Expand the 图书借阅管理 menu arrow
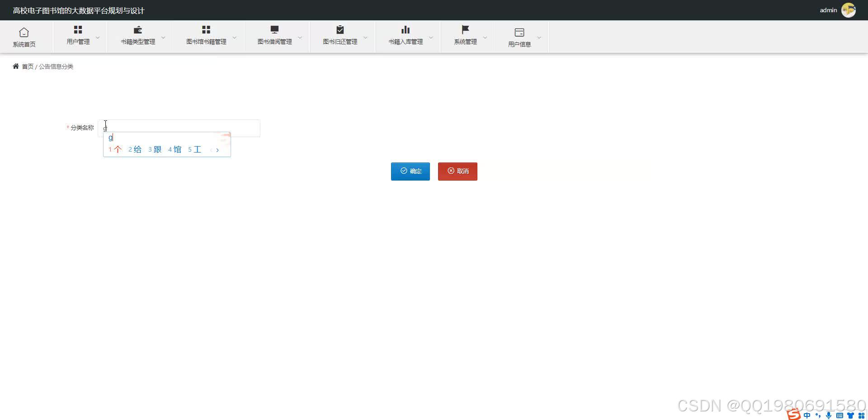The height and width of the screenshot is (420, 868). [x=300, y=37]
